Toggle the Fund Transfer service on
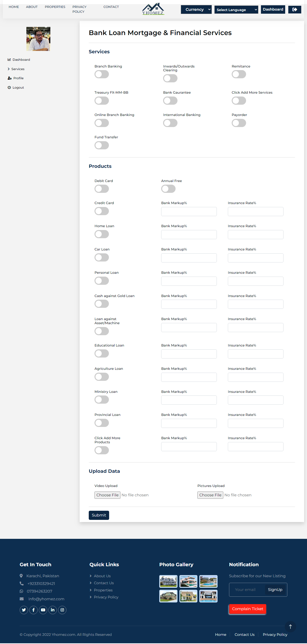 pos(102,145)
